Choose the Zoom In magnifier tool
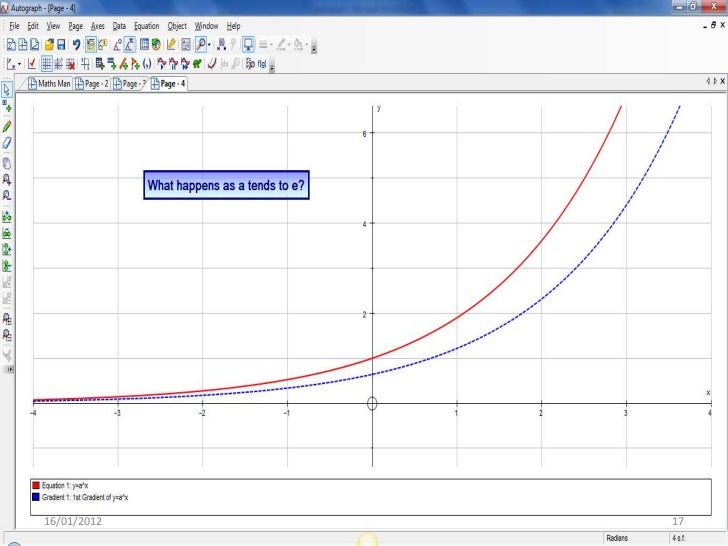 8,180
